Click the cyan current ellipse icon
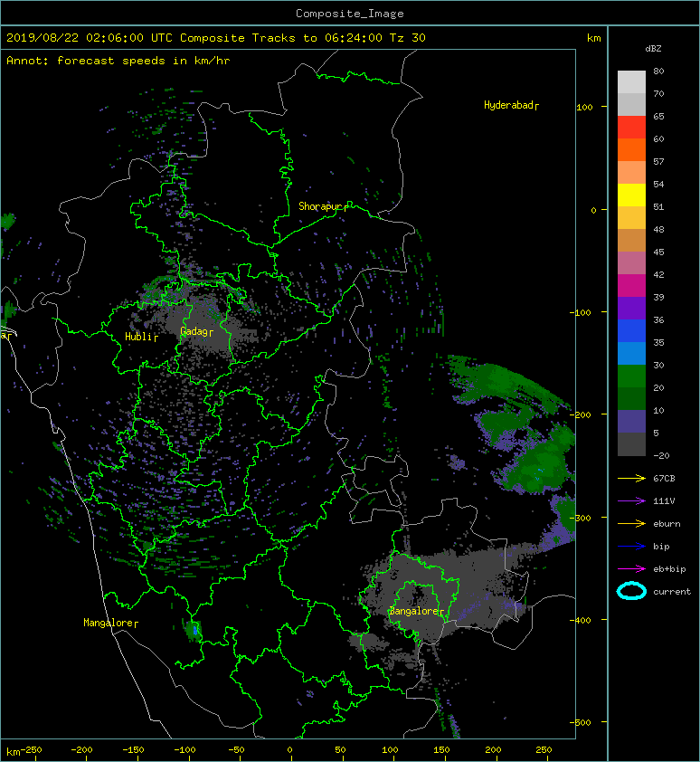Image resolution: width=700 pixels, height=762 pixels. (x=631, y=591)
